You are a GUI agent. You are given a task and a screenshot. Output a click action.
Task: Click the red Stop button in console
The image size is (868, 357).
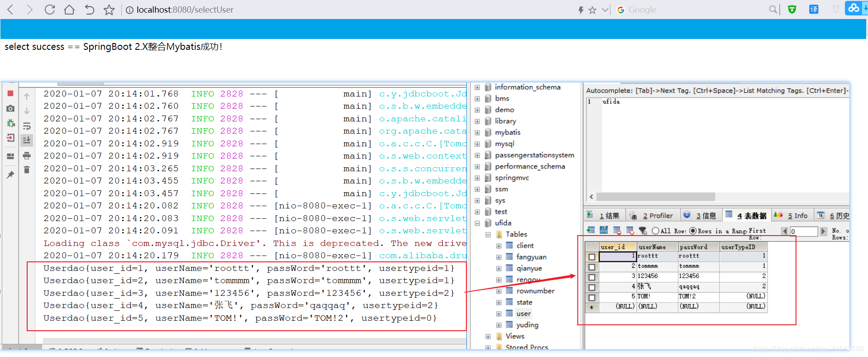10,93
